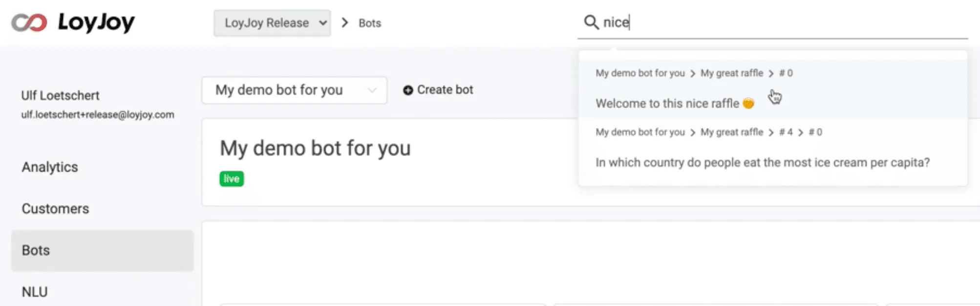Open the 'LoyJoy Release' project dropdown

pos(272,22)
